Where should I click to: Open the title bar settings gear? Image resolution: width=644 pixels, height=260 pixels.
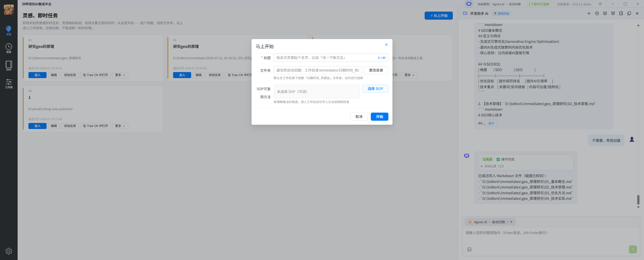coord(600,4)
